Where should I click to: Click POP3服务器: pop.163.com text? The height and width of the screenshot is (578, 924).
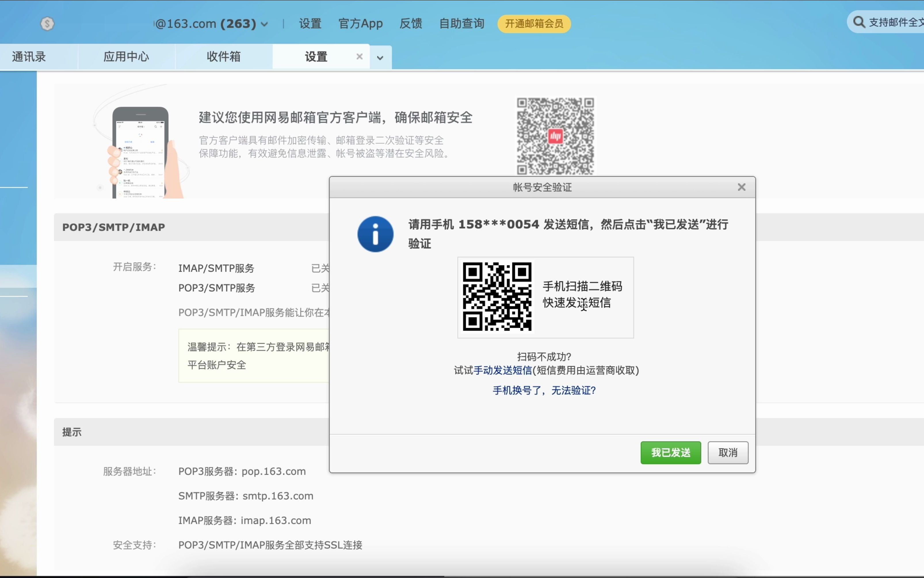(242, 471)
